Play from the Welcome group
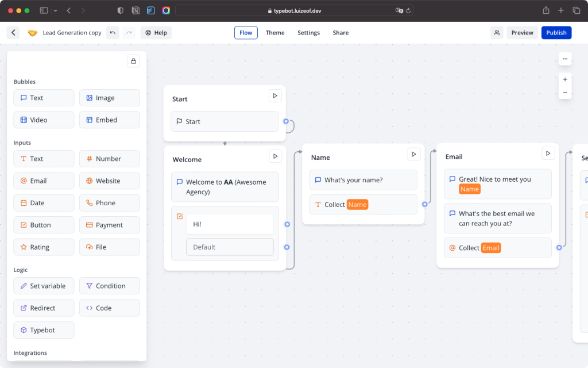The width and height of the screenshot is (588, 368). coord(275,156)
